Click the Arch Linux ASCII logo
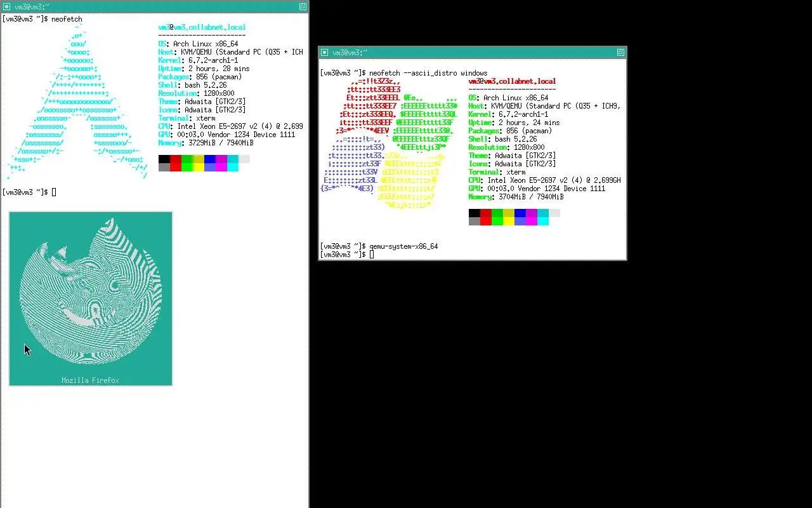Viewport: 812px width, 508px height. (x=77, y=102)
